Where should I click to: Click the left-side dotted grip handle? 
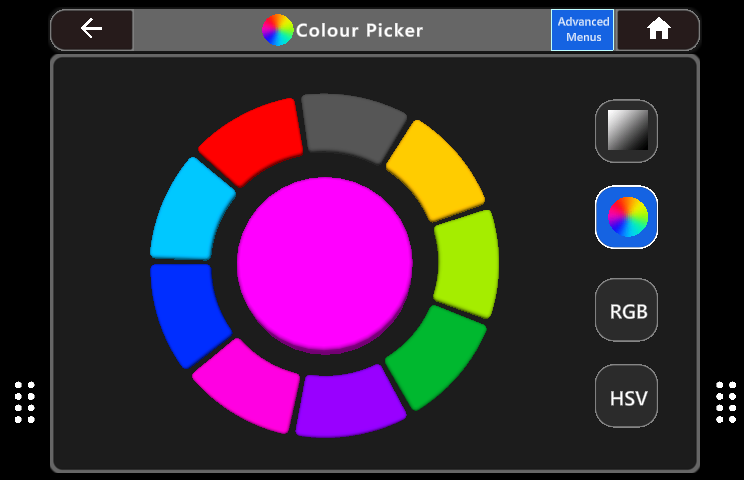pos(26,402)
